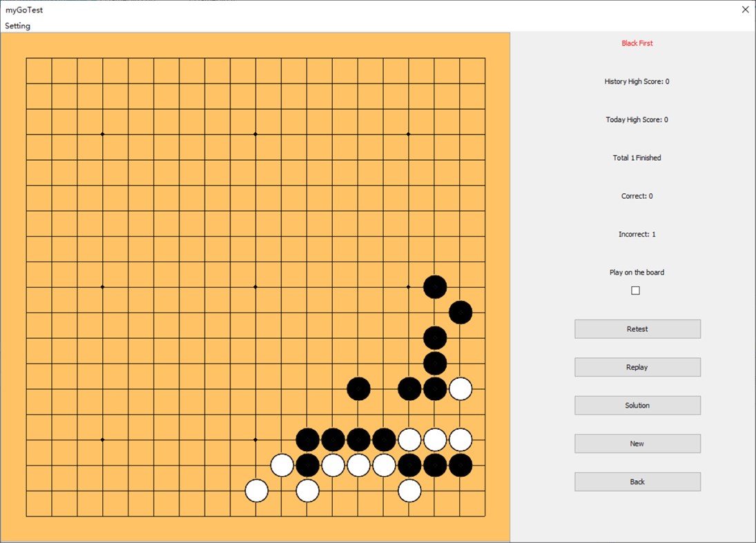Screen dimensions: 756x543
Task: Click the "Correct: 0" label
Action: [636, 195]
